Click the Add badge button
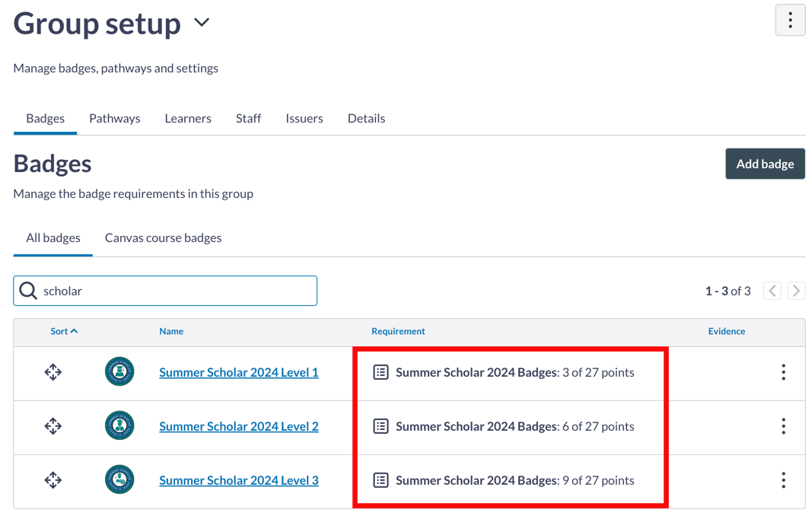The height and width of the screenshot is (513, 812). (765, 164)
